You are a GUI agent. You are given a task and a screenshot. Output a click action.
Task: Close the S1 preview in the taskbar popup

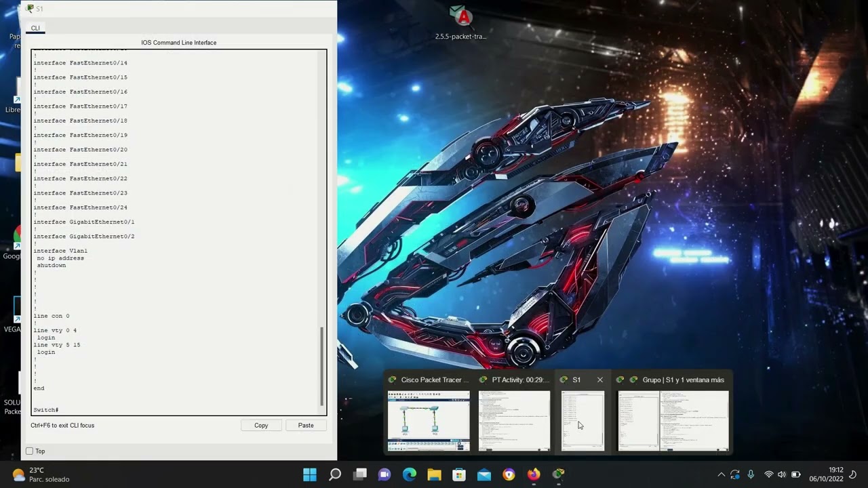[x=599, y=380]
